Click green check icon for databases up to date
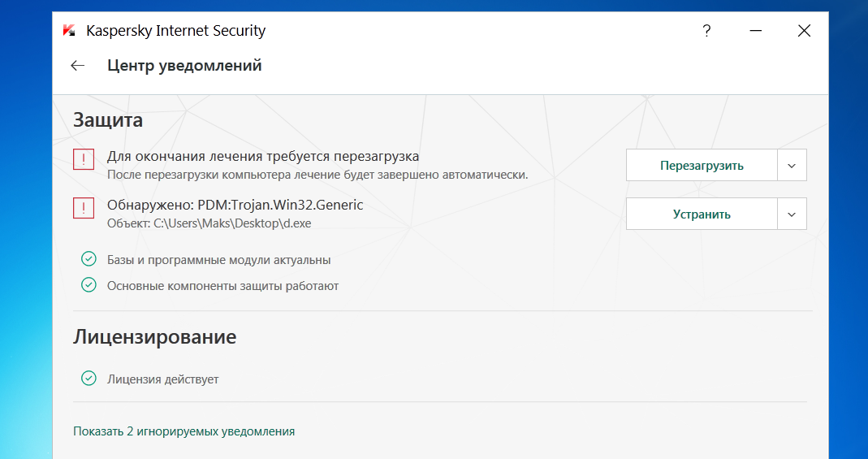This screenshot has width=868, height=459. 89,260
